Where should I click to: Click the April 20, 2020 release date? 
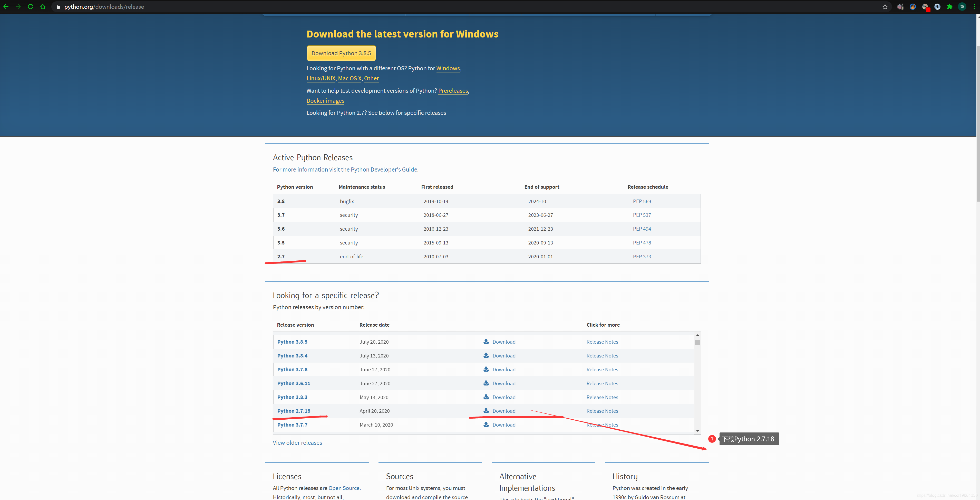click(x=374, y=411)
